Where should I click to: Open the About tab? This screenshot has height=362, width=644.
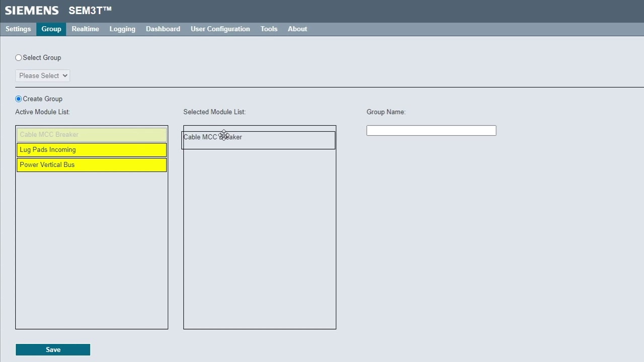tap(297, 29)
